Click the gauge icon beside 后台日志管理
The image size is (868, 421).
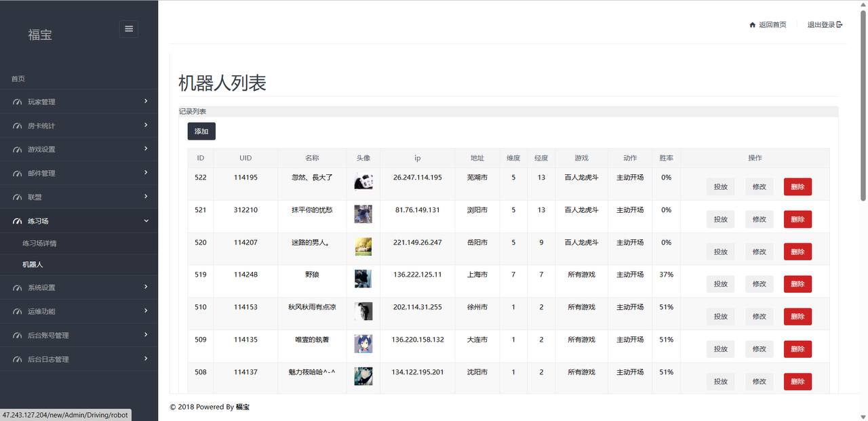pos(18,359)
